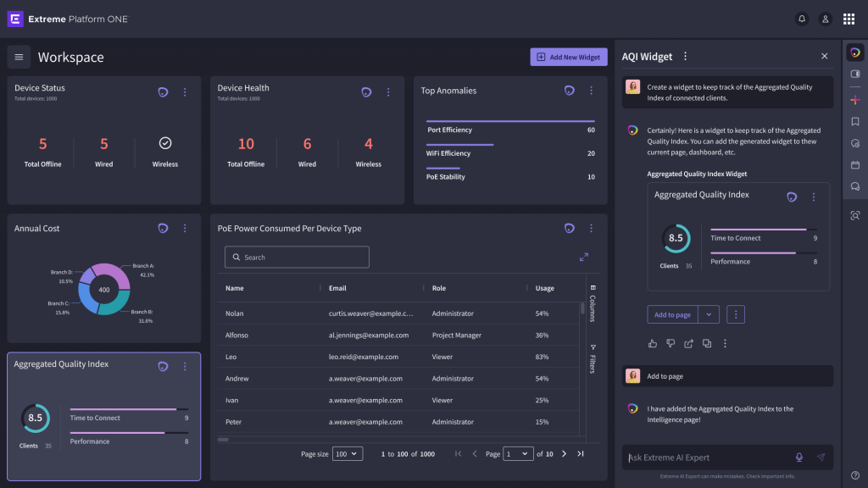Sort table by Role column header
868x488 pixels.
click(439, 288)
